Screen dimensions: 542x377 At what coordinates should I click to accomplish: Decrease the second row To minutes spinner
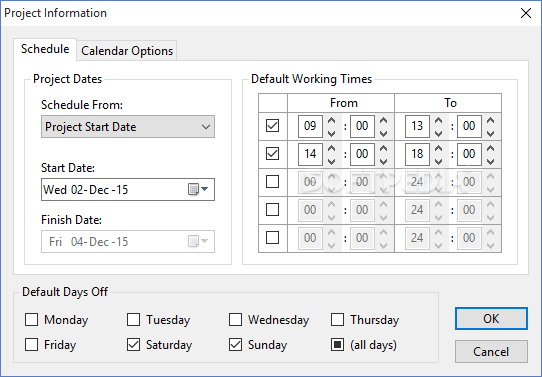tap(490, 161)
